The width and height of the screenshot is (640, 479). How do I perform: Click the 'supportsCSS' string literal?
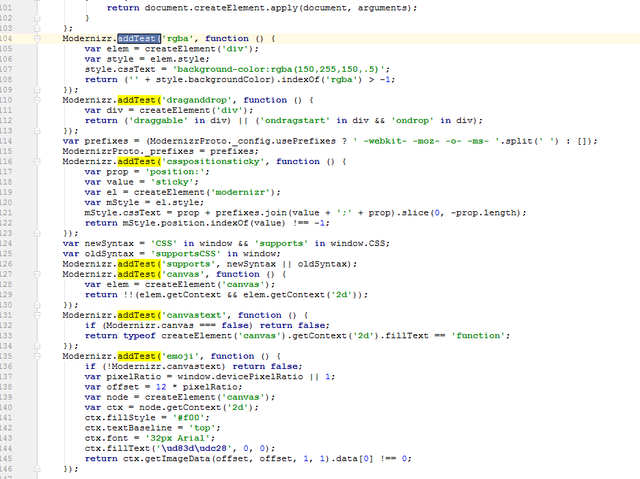tap(186, 254)
